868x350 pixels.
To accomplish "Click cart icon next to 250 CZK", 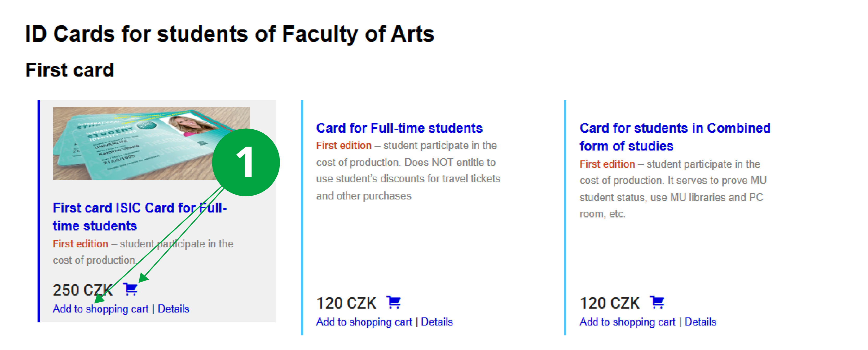I will (x=130, y=289).
